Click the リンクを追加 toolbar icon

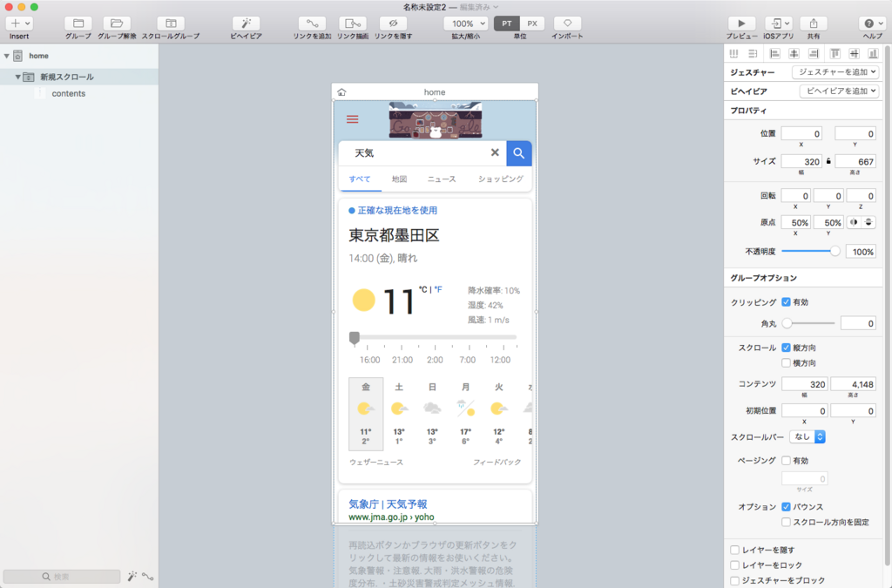tap(313, 24)
